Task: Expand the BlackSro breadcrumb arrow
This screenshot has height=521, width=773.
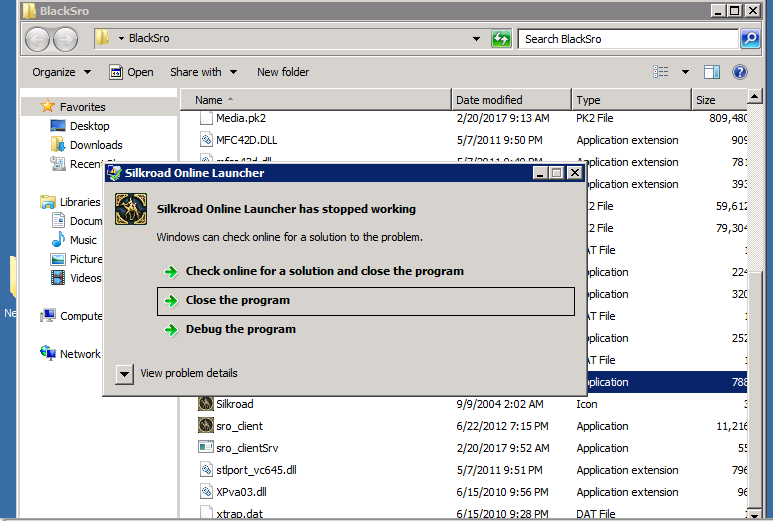Action: 121,38
